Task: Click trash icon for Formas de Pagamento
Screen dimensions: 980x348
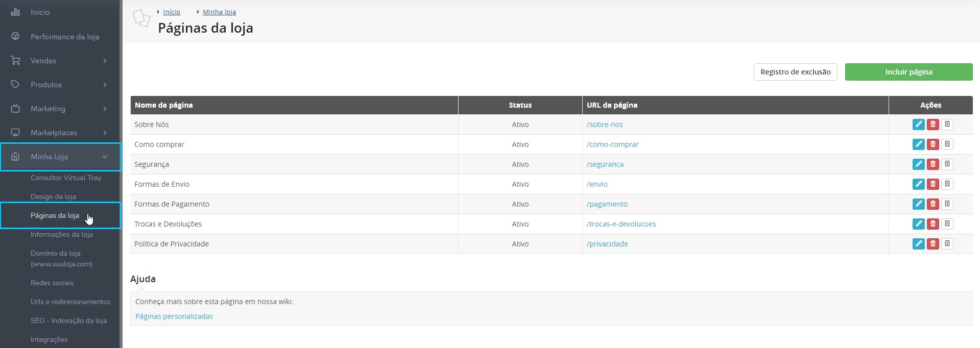Action: tap(933, 204)
